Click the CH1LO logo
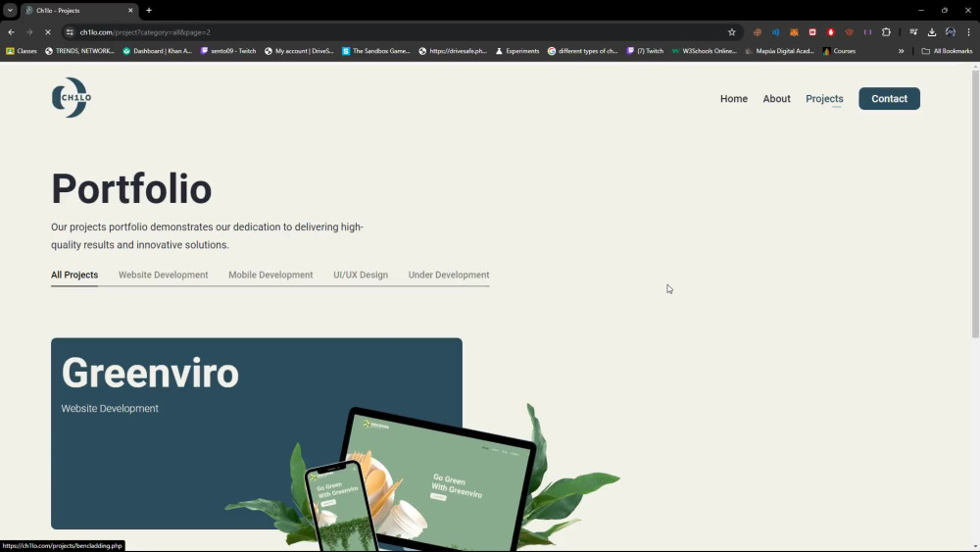Viewport: 980px width, 552px height. coord(72,97)
